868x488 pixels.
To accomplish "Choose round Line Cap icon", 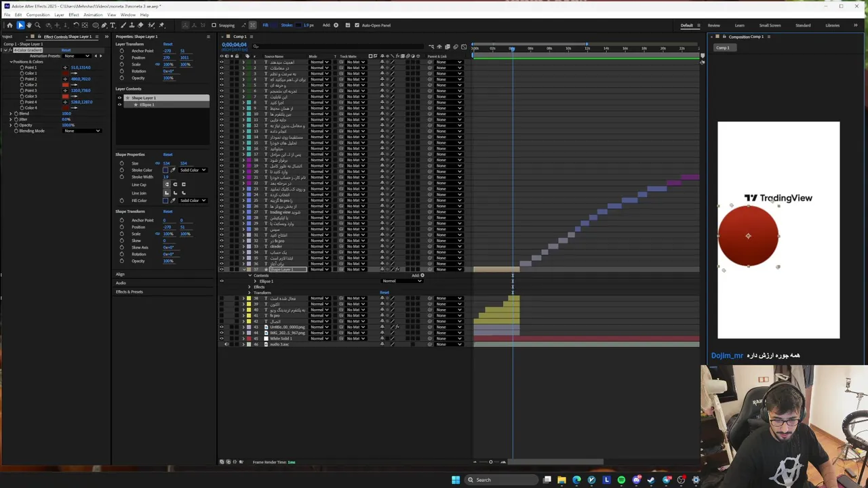I will coord(175,184).
